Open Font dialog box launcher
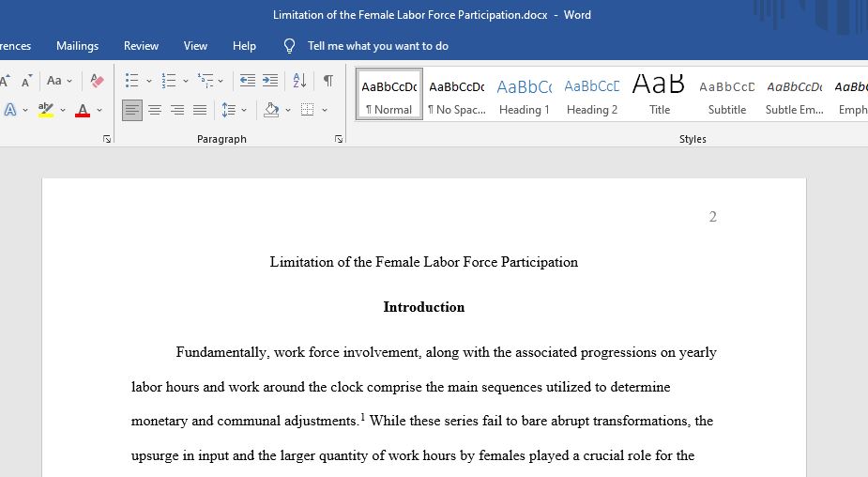 107,140
